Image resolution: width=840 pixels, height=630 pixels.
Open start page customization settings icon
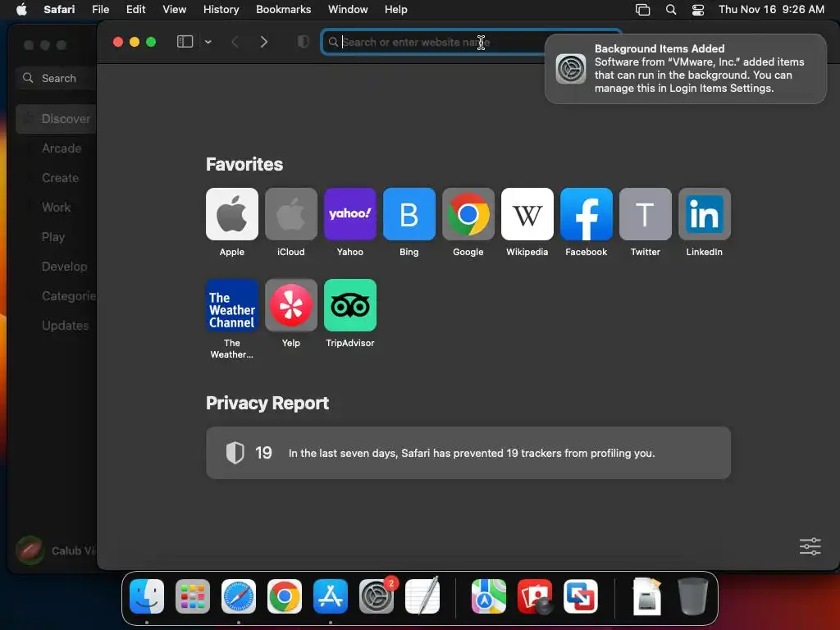[810, 546]
